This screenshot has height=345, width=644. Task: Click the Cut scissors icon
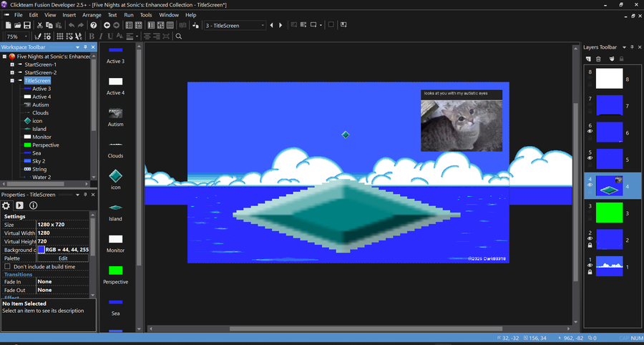pyautogui.click(x=40, y=25)
